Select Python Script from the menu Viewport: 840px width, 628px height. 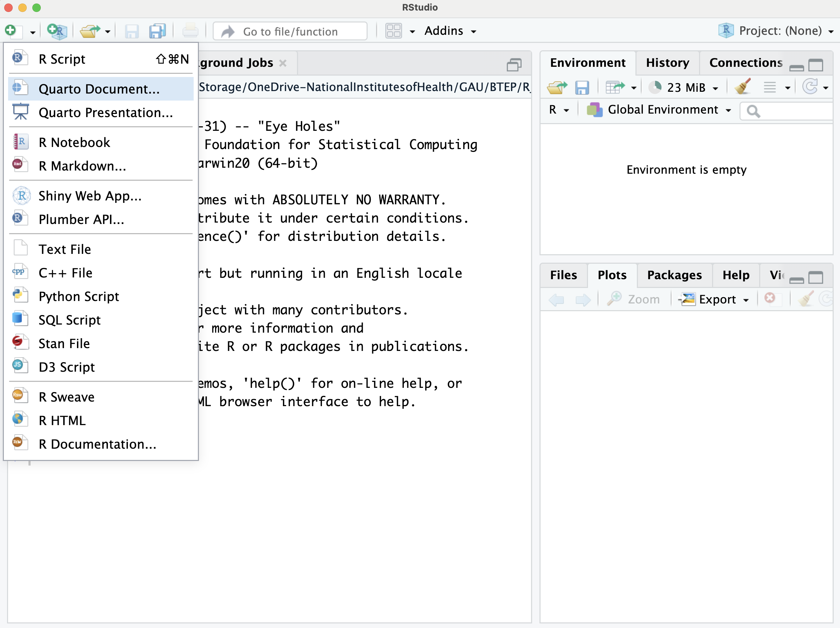point(79,296)
